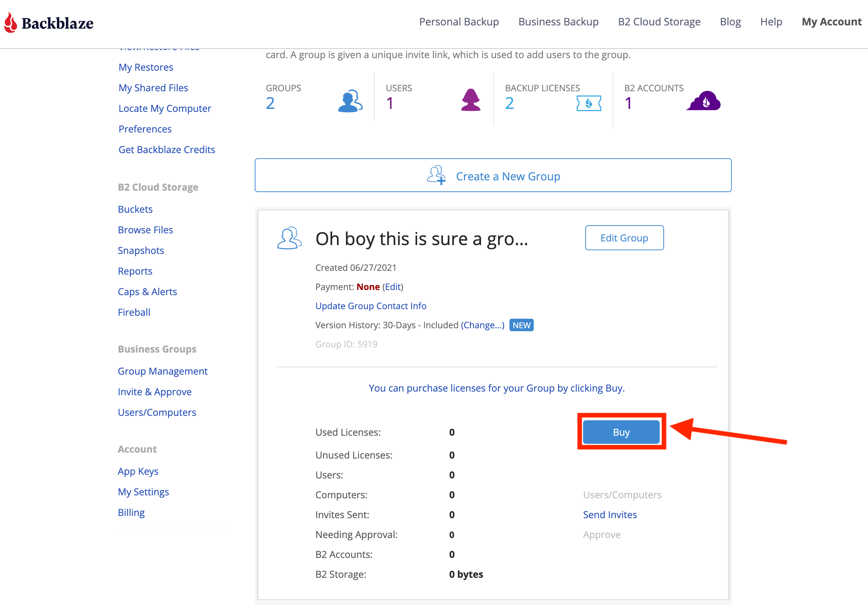This screenshot has width=868, height=605.
Task: Click the Backup Licenses count '2'
Action: [509, 103]
